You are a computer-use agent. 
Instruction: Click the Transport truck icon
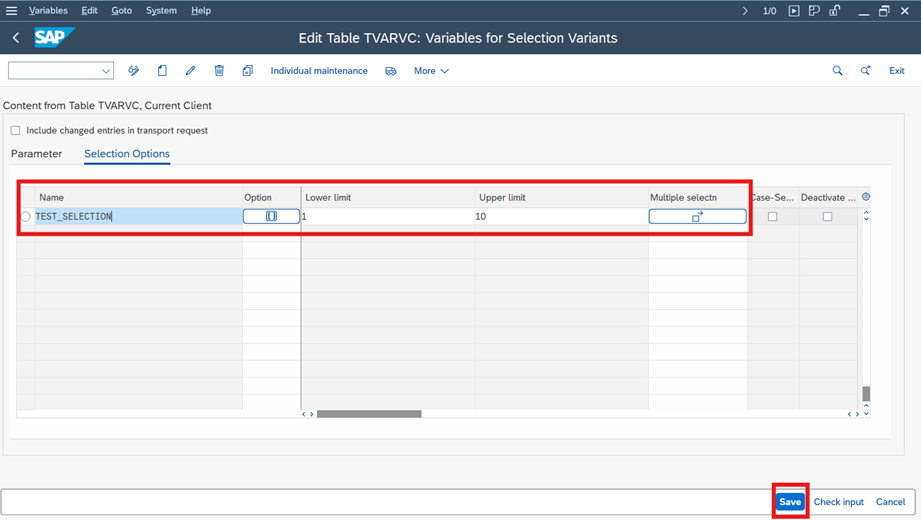391,71
